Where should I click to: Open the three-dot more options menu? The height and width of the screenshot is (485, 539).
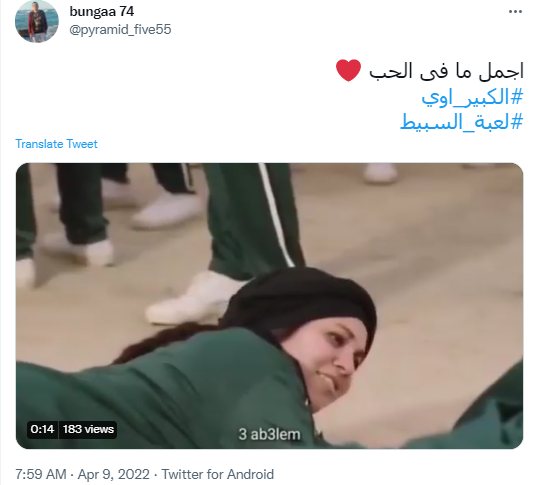point(515,12)
